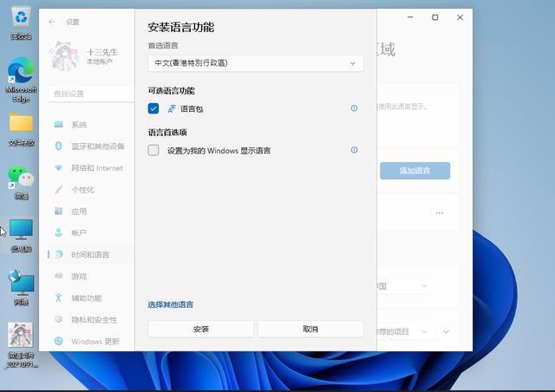
Task: Click the 选择其他语言 link
Action: (x=170, y=304)
